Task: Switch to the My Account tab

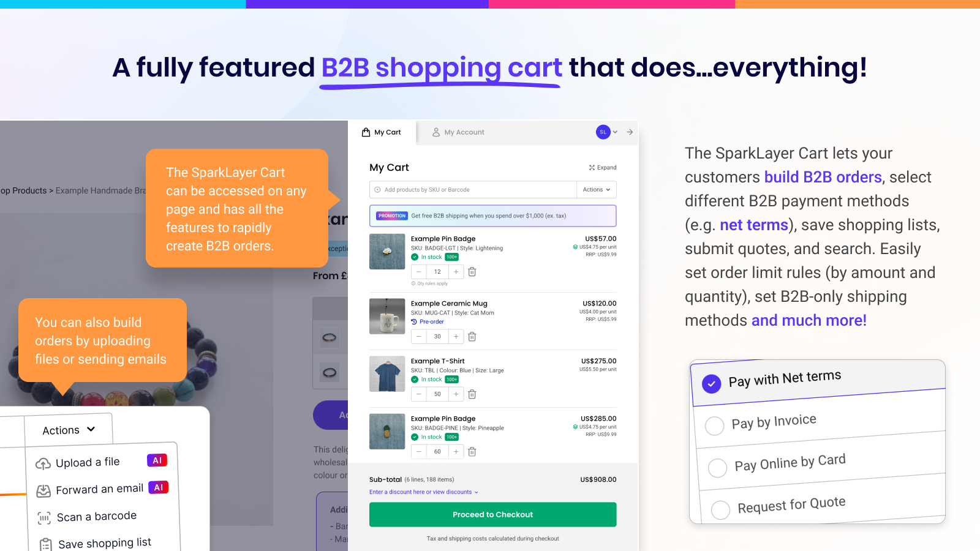Action: [458, 132]
